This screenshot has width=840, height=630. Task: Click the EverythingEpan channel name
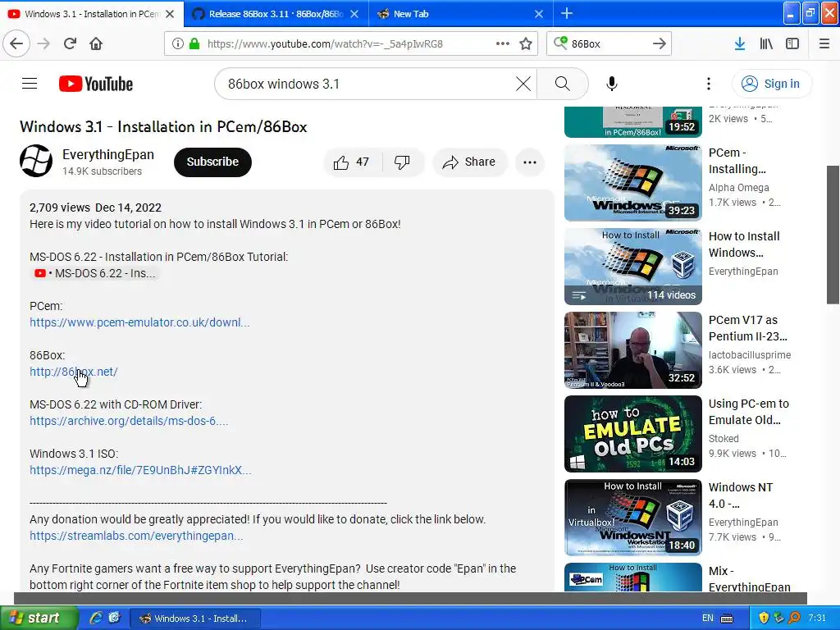pos(108,154)
